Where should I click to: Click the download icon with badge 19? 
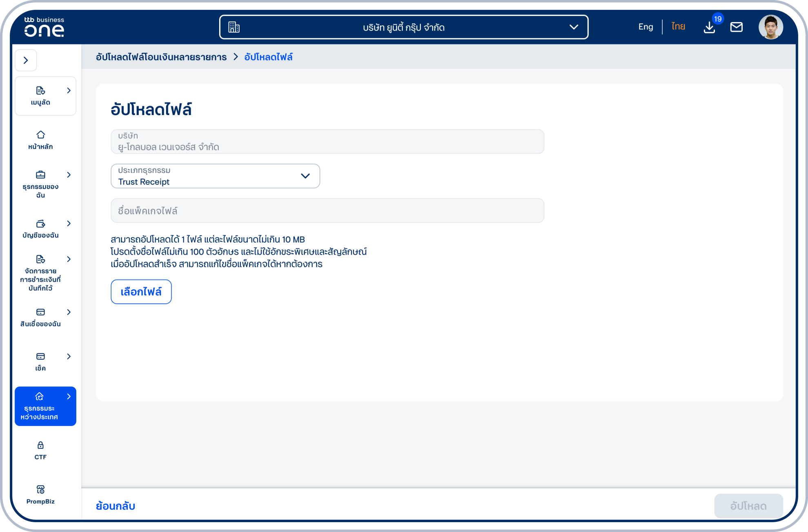pyautogui.click(x=709, y=27)
